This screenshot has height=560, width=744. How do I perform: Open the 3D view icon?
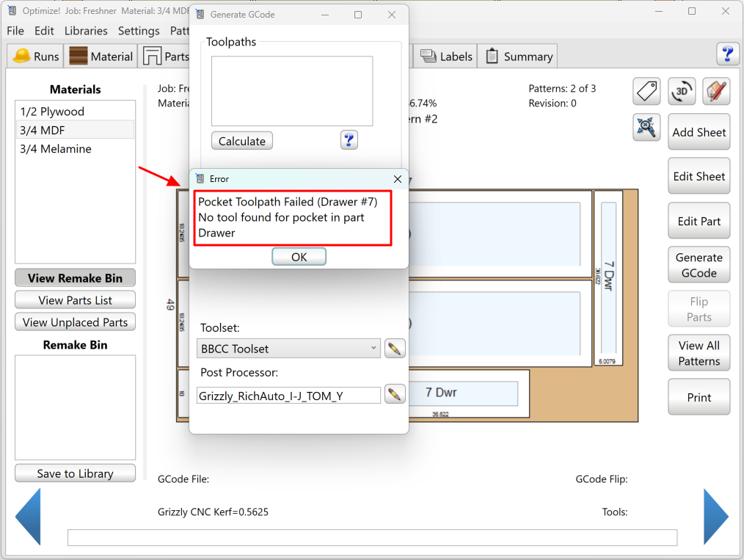click(682, 91)
